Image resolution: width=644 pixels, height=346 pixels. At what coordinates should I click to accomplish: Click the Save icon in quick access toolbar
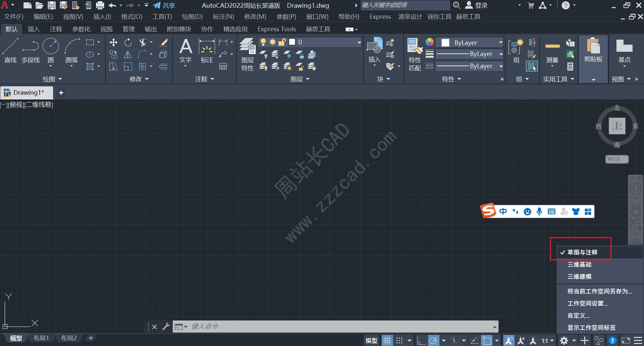click(51, 5)
